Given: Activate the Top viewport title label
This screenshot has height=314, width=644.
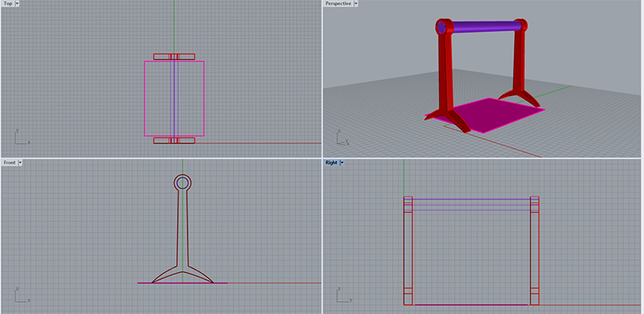Looking at the screenshot, I should coord(8,4).
